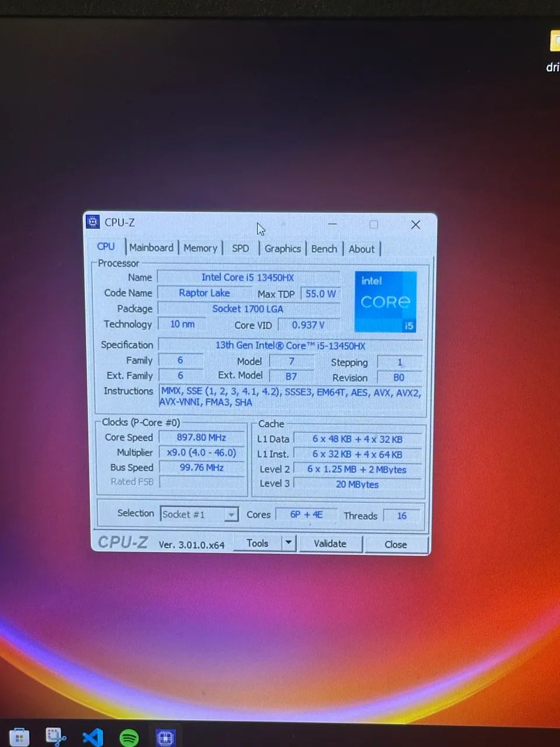Click the Raptor Lake code name value
Viewport: 560px width, 747px height.
point(204,293)
